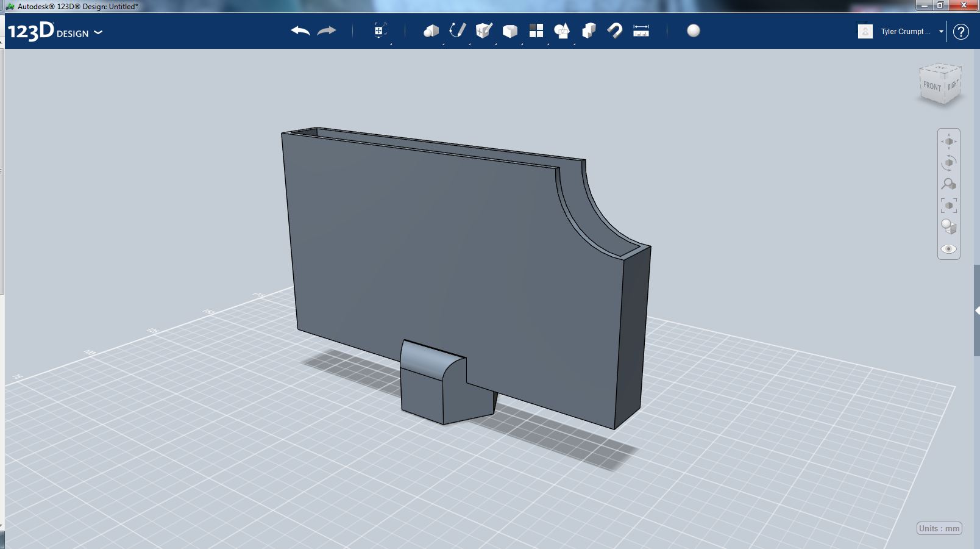Change the Units : mm setting

[x=939, y=528]
